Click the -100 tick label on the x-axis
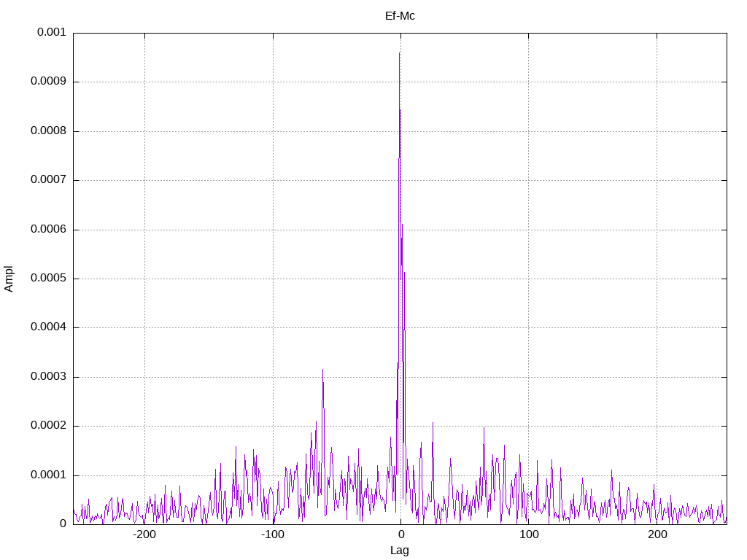 point(273,534)
